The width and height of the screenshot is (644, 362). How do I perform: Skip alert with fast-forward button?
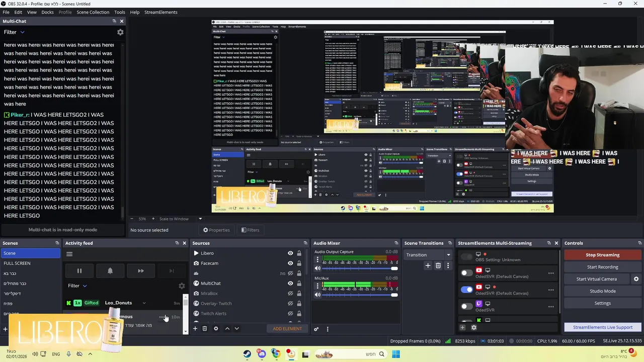click(141, 270)
